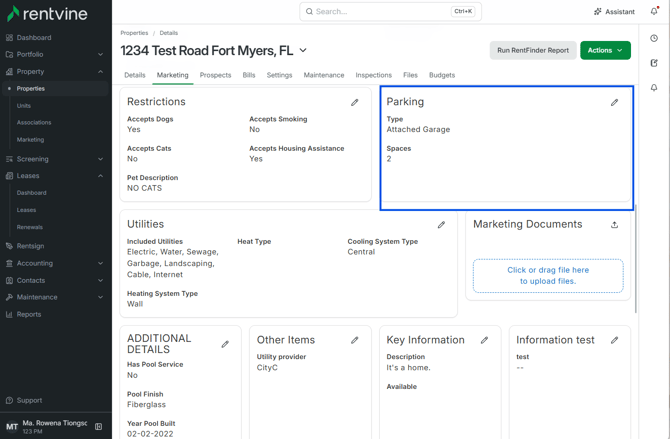Open the Settings tab

(x=279, y=75)
